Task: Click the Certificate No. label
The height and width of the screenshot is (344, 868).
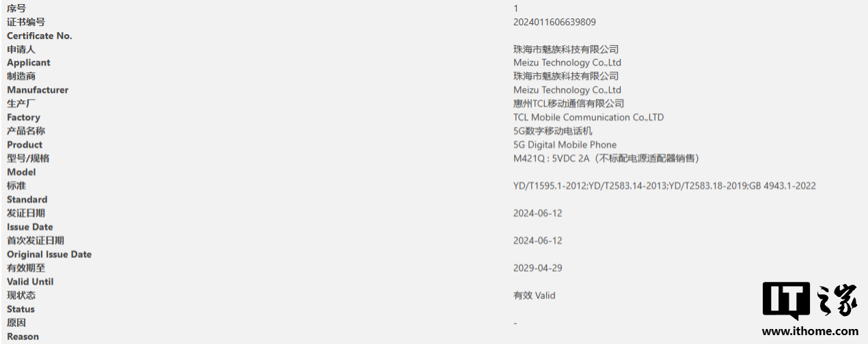Action: coord(40,35)
